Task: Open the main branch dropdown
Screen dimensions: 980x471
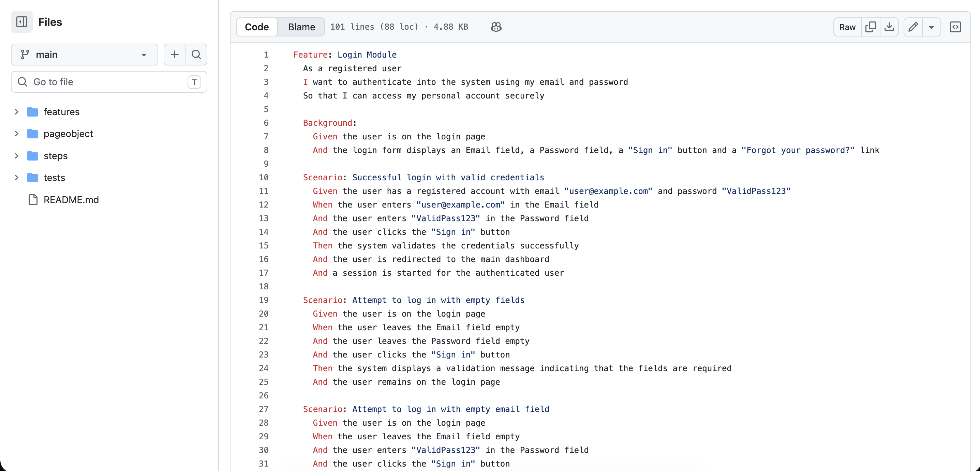Action: 85,55
